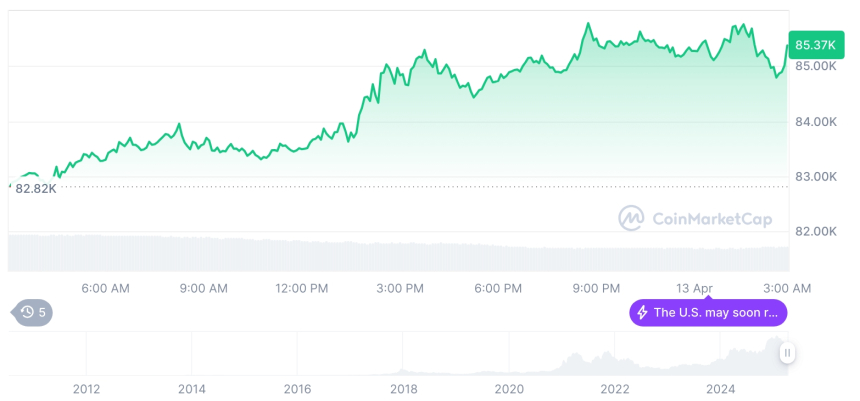Screen dimensions: 860x401
Task: Select the 9:00 AM time axis label
Action: [203, 288]
